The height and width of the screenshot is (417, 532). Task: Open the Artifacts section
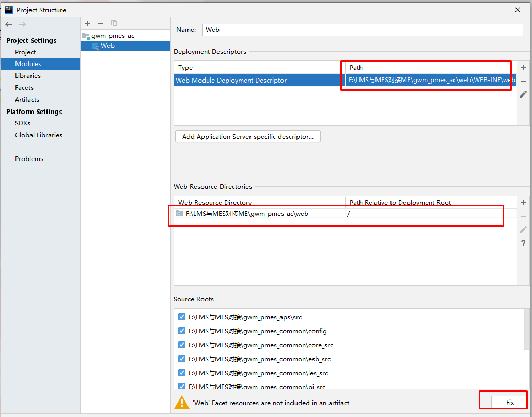tap(27, 99)
